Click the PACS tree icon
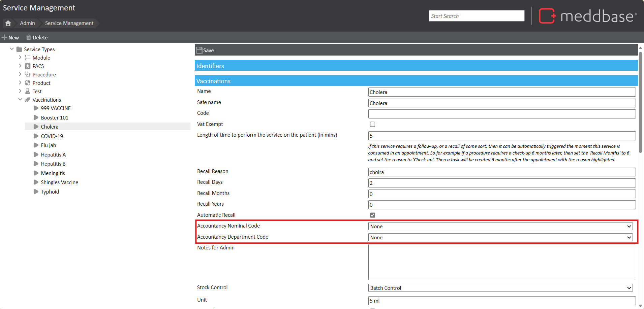 28,66
